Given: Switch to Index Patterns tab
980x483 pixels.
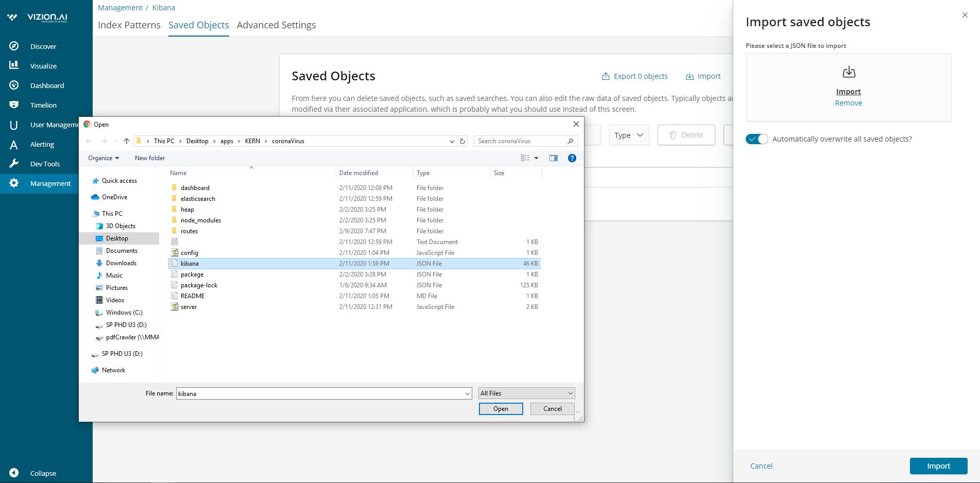Looking at the screenshot, I should point(129,25).
